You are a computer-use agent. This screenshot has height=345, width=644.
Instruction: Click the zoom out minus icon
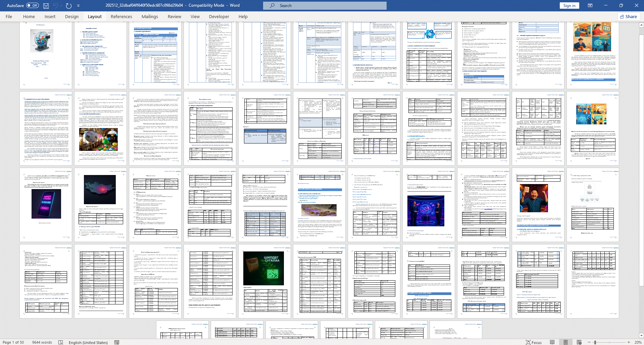(x=589, y=342)
